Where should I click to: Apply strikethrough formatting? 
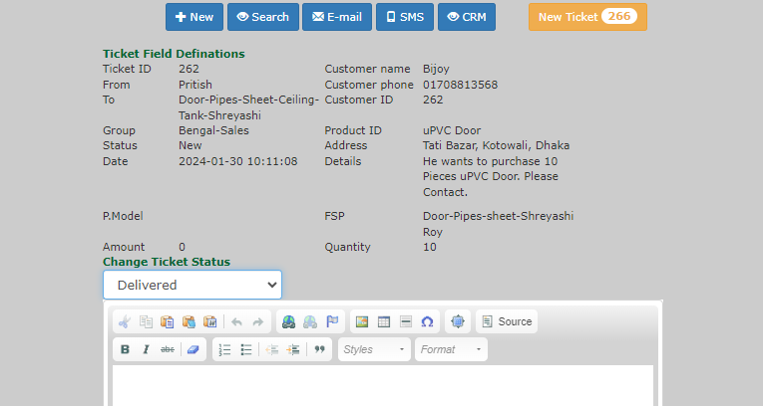[x=167, y=350]
